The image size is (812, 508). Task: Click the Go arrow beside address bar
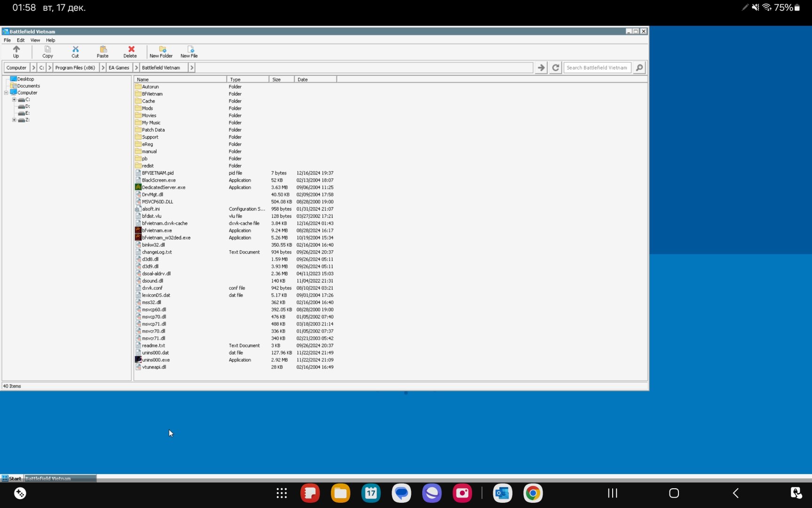click(x=541, y=68)
